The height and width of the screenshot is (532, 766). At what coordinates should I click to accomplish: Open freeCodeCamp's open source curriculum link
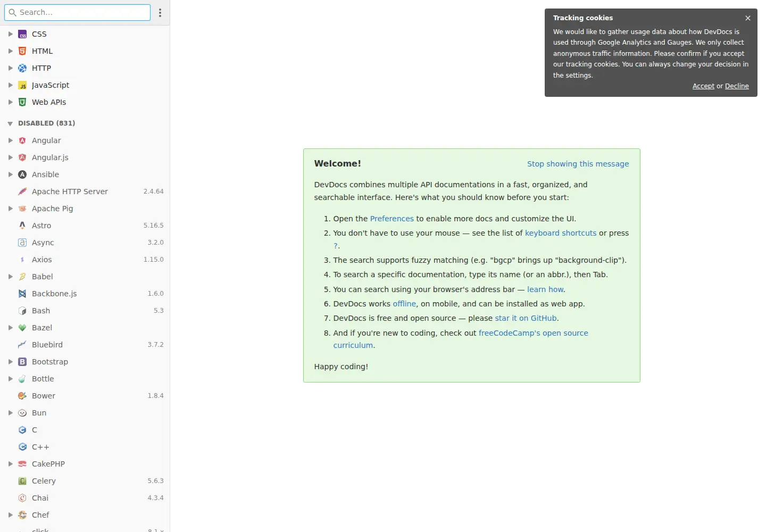[x=461, y=339]
